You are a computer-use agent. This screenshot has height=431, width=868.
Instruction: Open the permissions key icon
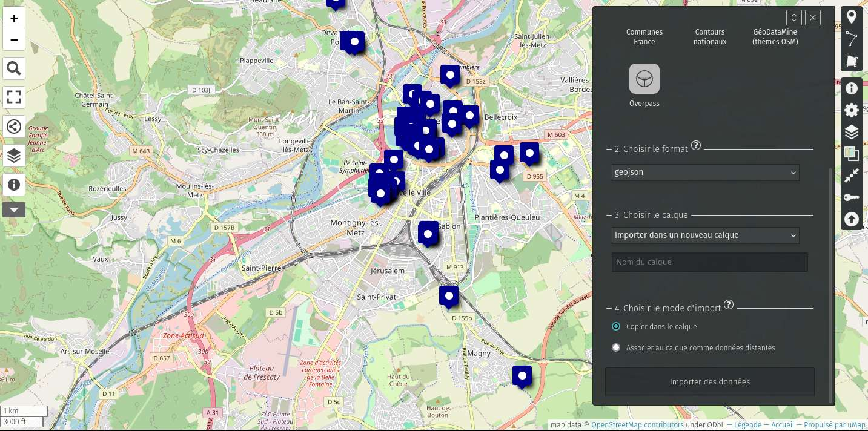pyautogui.click(x=852, y=197)
